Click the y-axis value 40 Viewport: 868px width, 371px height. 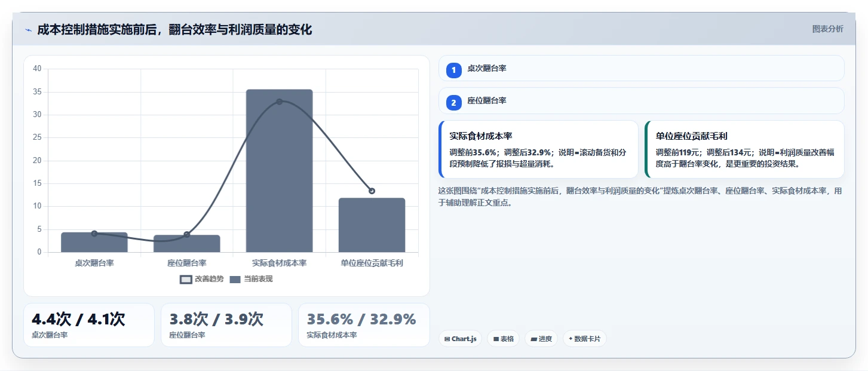pyautogui.click(x=37, y=69)
